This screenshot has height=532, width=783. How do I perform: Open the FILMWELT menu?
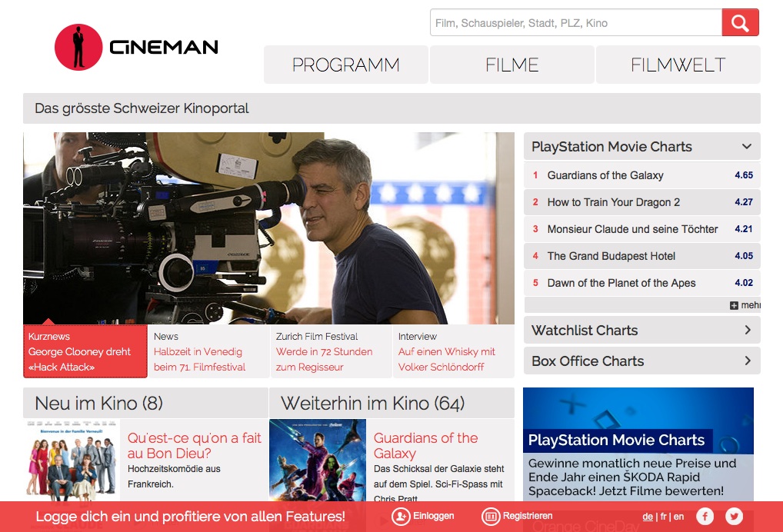tap(678, 65)
